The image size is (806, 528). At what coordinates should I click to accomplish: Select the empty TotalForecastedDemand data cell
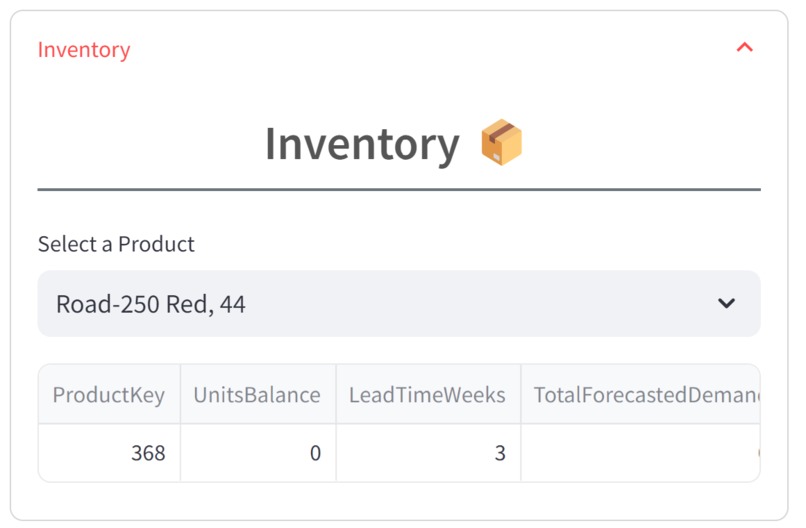pos(640,453)
